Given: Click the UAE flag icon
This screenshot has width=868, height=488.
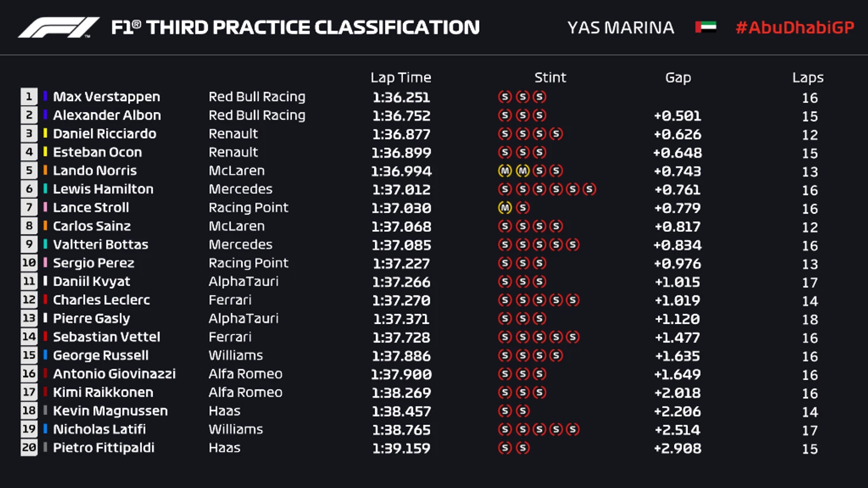Looking at the screenshot, I should [706, 27].
